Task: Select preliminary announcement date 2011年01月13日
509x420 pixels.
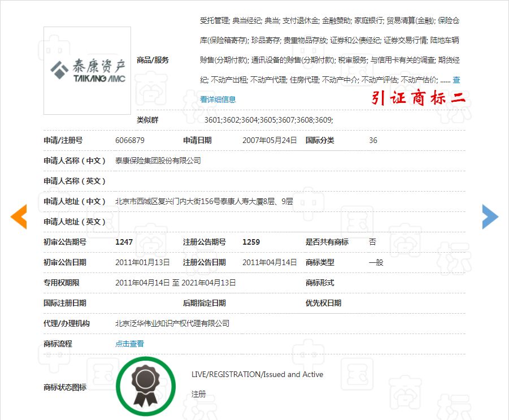Action: pyautogui.click(x=142, y=262)
